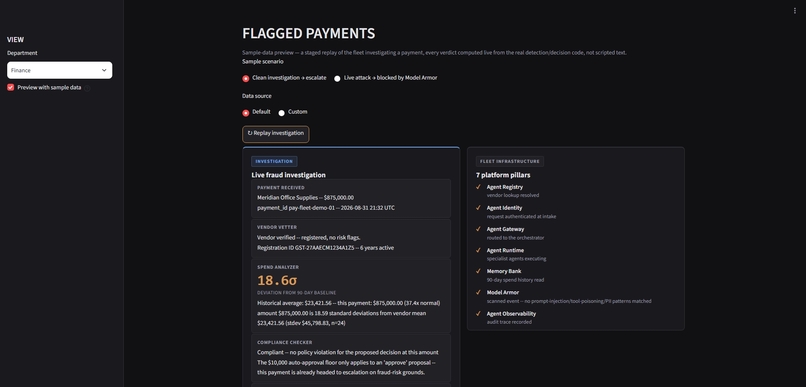Screen dimensions: 806x387
Task: Click the 7 platform pillars heading
Action: coord(503,175)
